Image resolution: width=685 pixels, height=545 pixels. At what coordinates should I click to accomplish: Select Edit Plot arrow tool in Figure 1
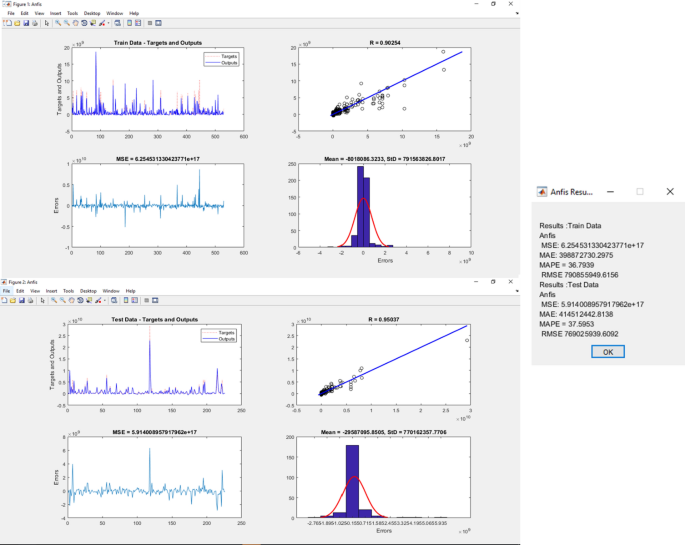point(47,23)
